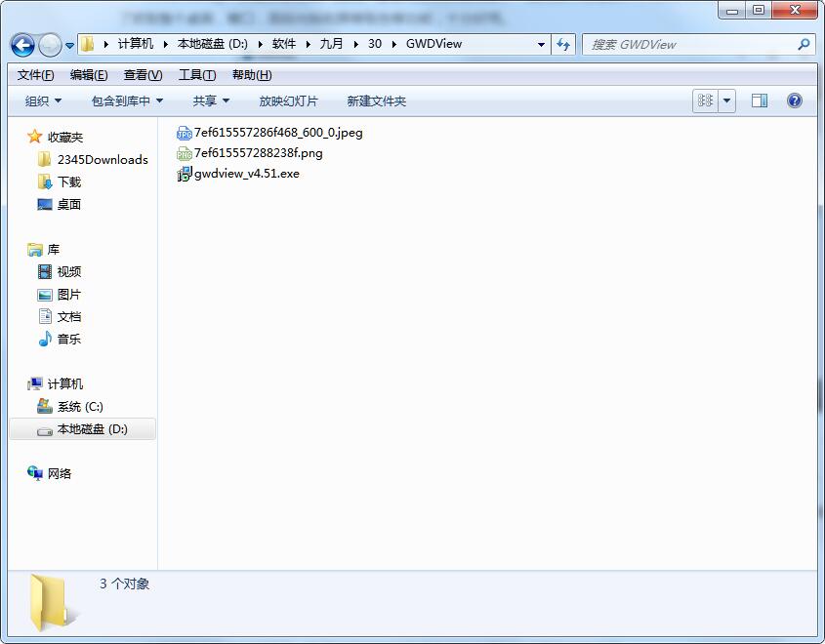Expand the arrow after 计算机 in breadcrumb
The height and width of the screenshot is (644, 825).
coord(166,44)
